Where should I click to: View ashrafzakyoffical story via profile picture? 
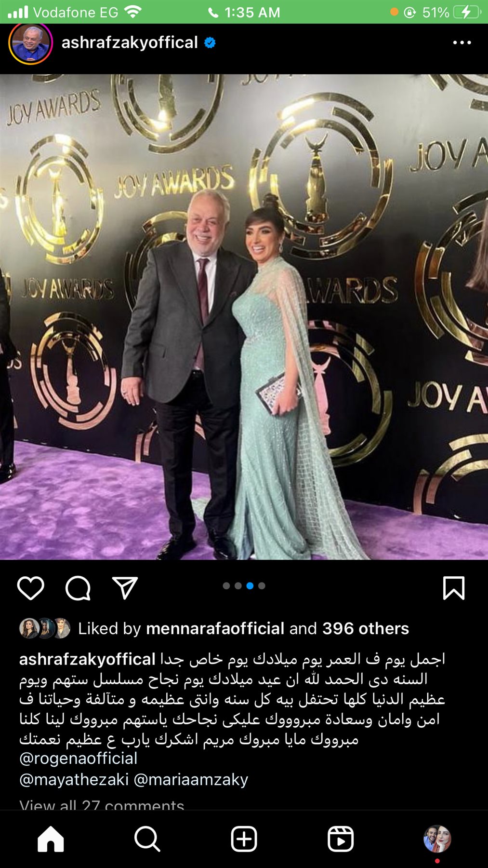pos(30,43)
